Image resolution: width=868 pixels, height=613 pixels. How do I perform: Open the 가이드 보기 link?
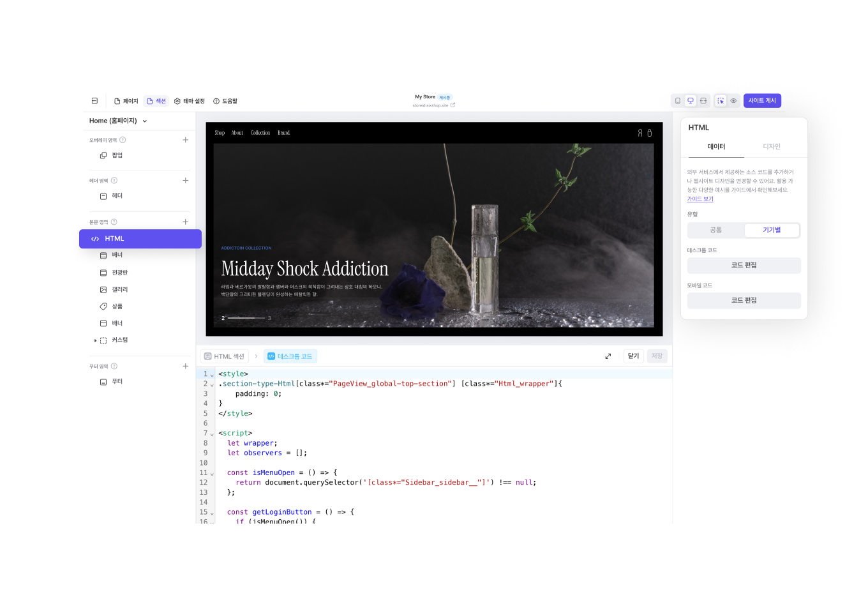700,199
